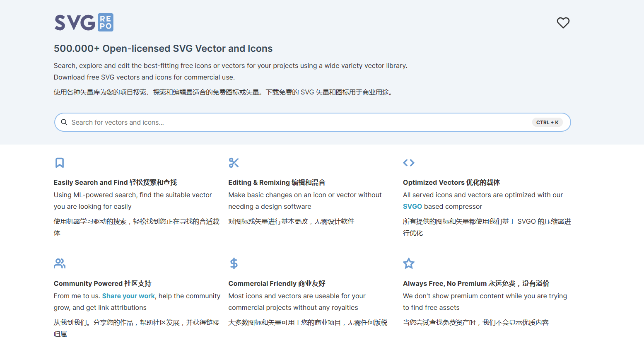This screenshot has height=338, width=644.
Task: Click the bookmark icon above Easily Search
Action: click(x=60, y=163)
